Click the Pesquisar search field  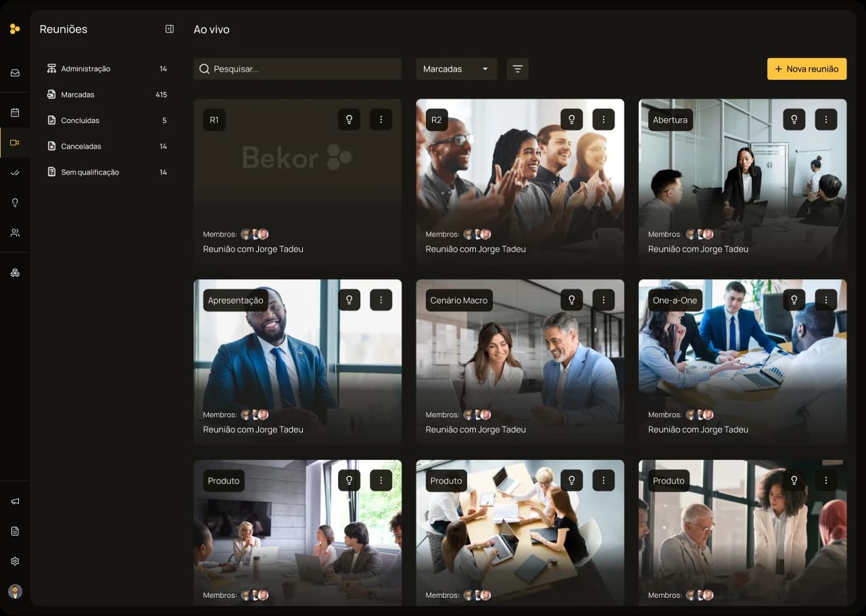[x=297, y=69]
